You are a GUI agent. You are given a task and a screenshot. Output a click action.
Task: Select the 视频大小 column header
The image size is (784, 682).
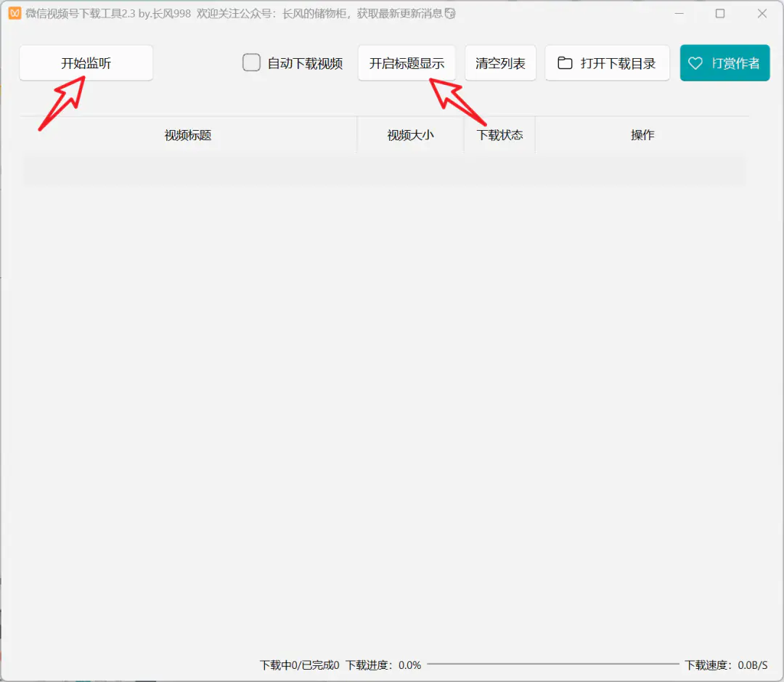[410, 135]
